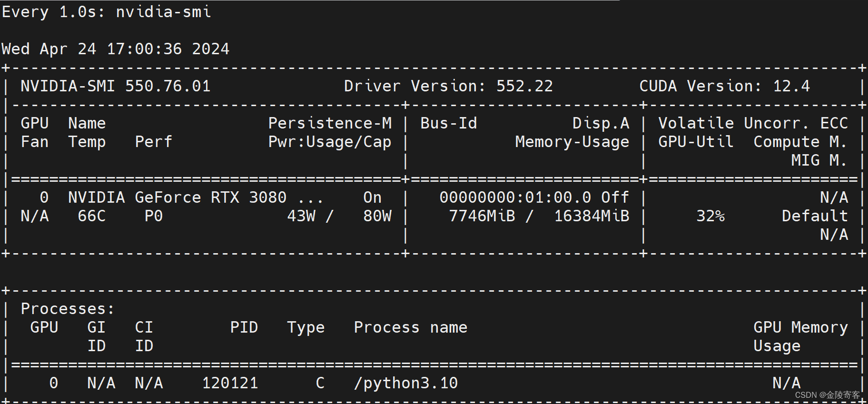Click the 'Disp.A' column header
The height and width of the screenshot is (404, 868).
tap(601, 123)
